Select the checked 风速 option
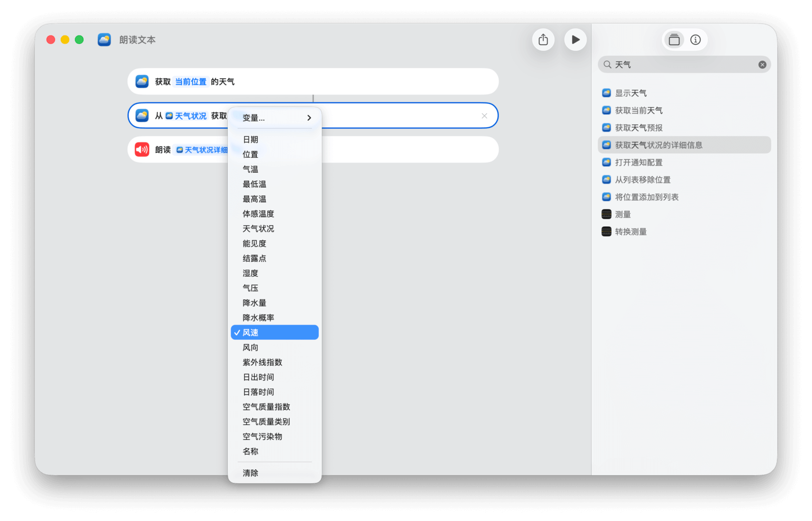 [275, 333]
